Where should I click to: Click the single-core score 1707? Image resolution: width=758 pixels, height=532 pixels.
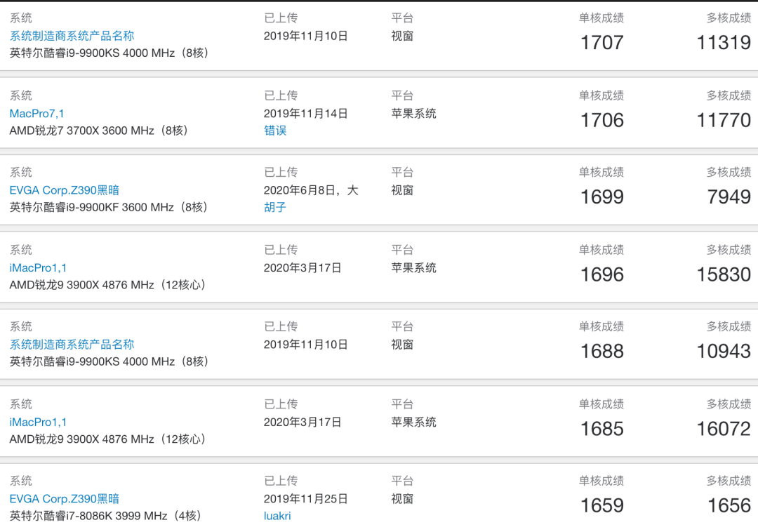point(601,43)
